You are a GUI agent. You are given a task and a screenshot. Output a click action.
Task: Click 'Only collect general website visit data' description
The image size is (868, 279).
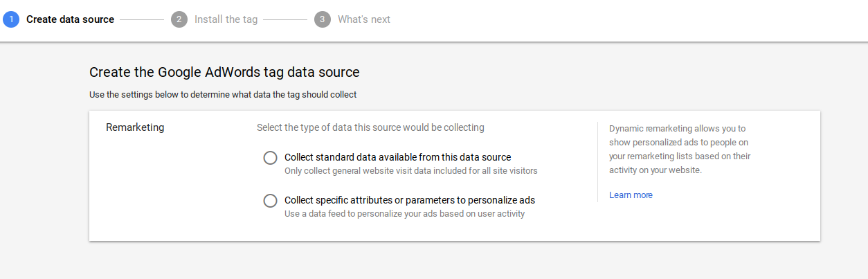pos(410,170)
